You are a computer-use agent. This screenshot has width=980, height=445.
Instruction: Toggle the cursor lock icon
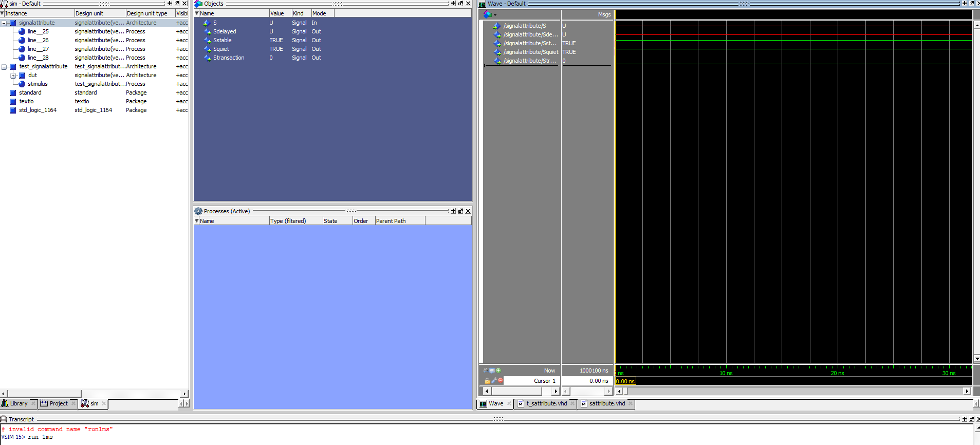[487, 381]
